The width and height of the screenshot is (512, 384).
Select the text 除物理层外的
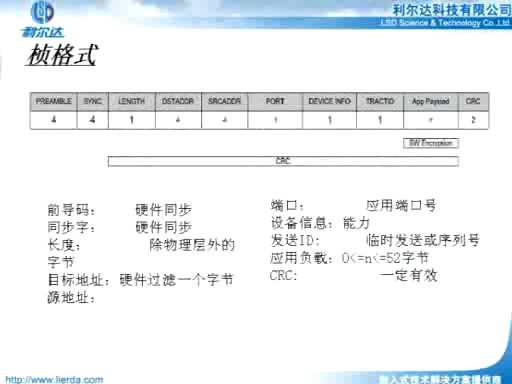coord(192,245)
